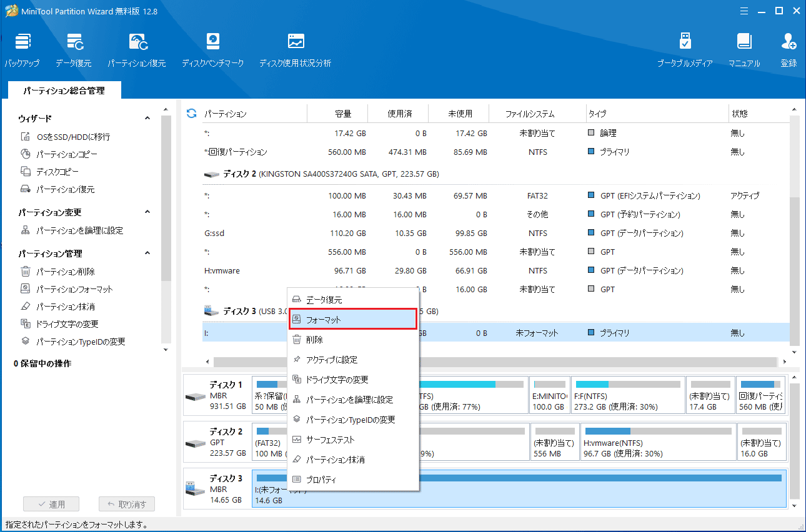The width and height of the screenshot is (806, 532).
Task: Choose 削除 in the context menu
Action: [x=353, y=340]
